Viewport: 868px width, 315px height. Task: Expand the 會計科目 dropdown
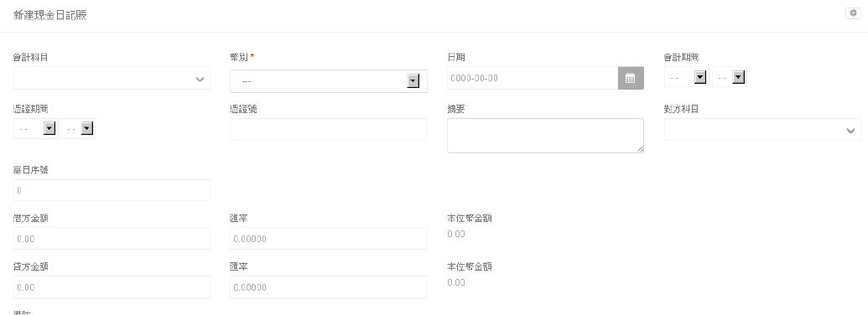coord(112,79)
